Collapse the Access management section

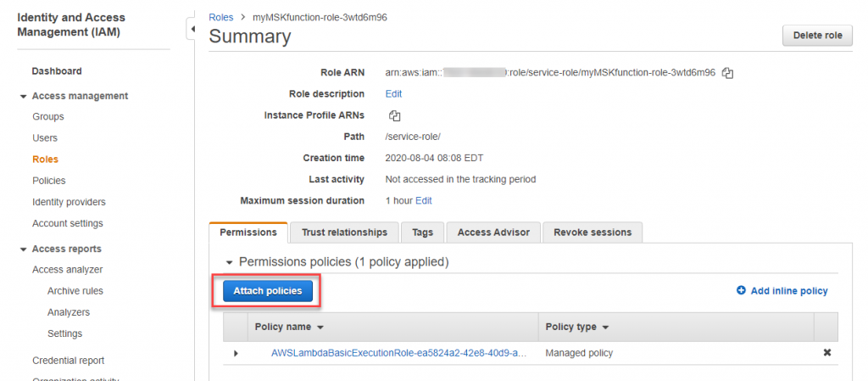point(23,97)
